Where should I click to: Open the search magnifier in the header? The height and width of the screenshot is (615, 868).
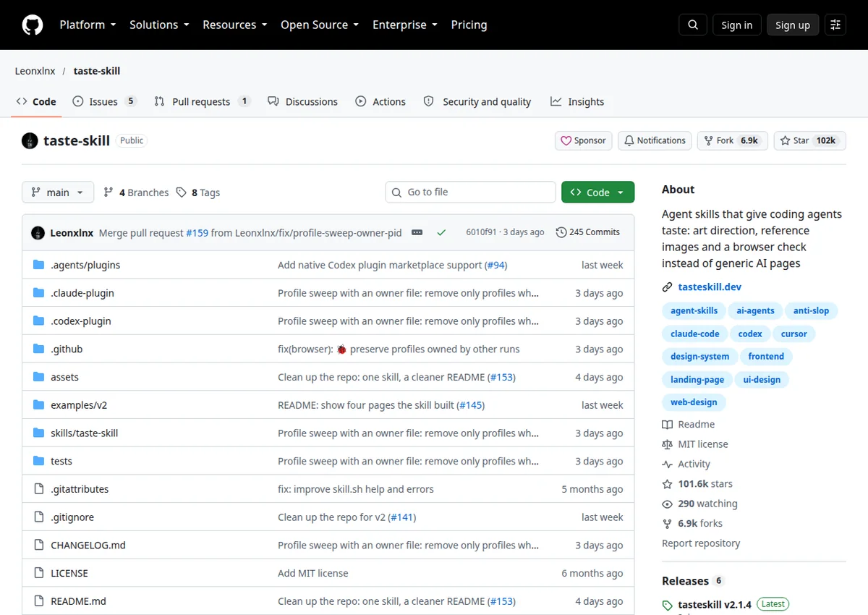click(692, 25)
